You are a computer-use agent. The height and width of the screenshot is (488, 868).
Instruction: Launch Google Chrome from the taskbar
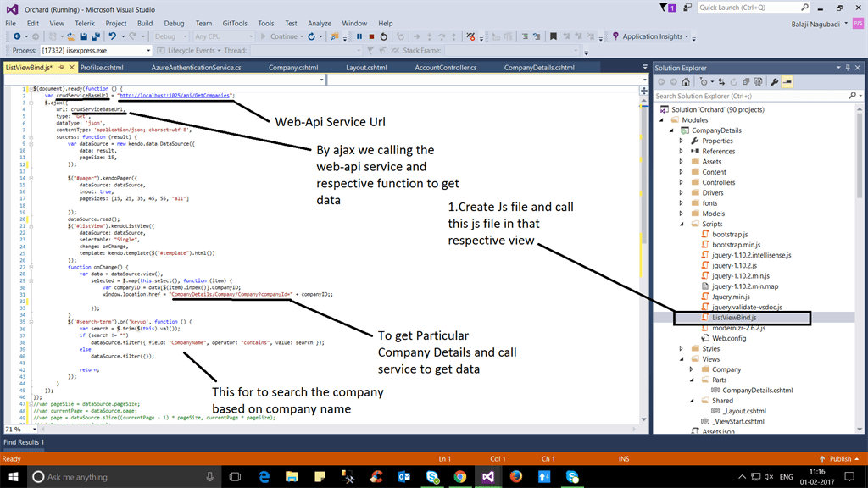tap(459, 475)
